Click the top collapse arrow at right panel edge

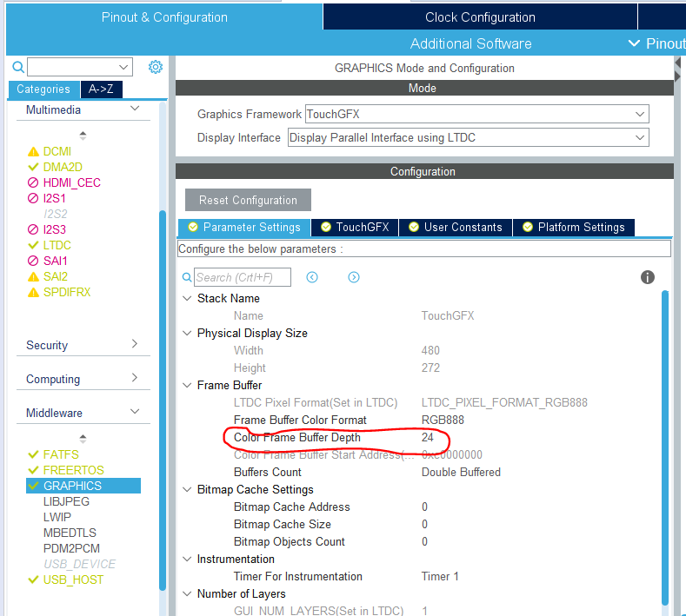(678, 63)
